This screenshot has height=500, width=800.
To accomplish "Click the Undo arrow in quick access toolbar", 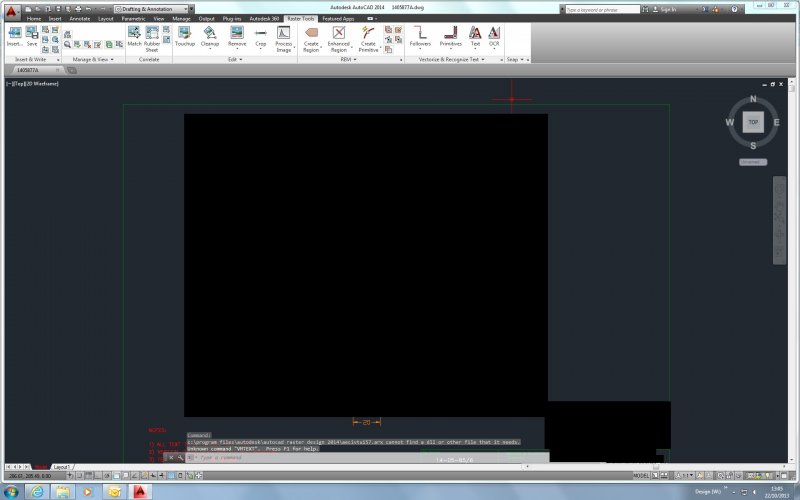I will click(x=88, y=9).
